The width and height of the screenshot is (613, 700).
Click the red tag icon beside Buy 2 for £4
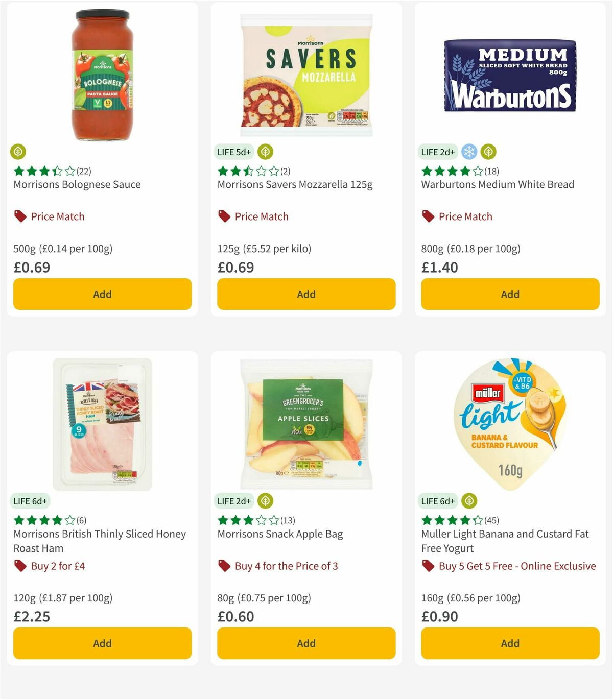[19, 566]
